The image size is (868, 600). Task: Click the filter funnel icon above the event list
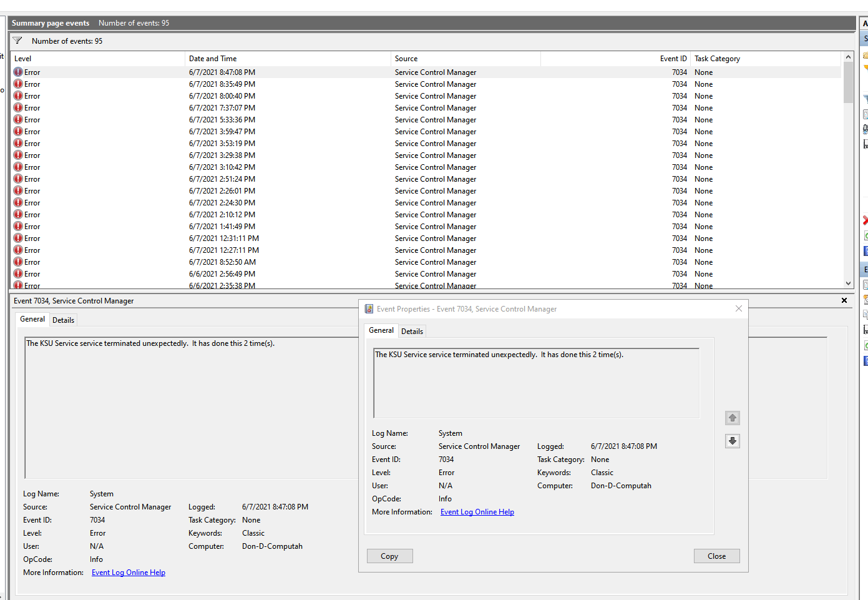coord(17,41)
